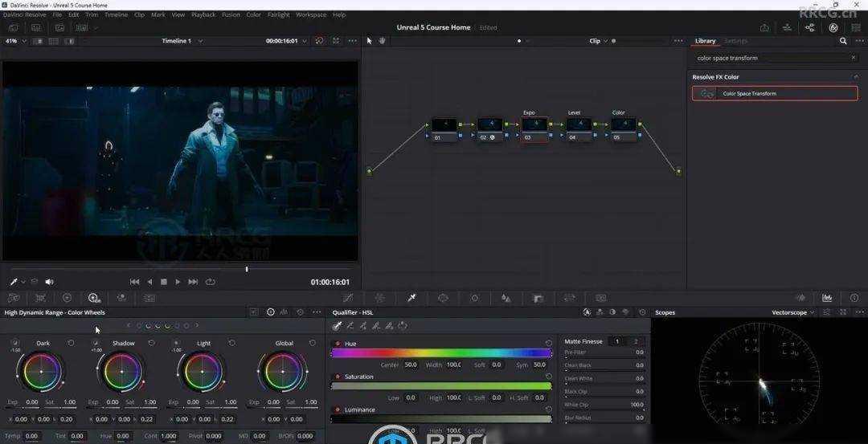Click the Saturation qualifier range bar
This screenshot has width=868, height=444.
click(x=441, y=386)
